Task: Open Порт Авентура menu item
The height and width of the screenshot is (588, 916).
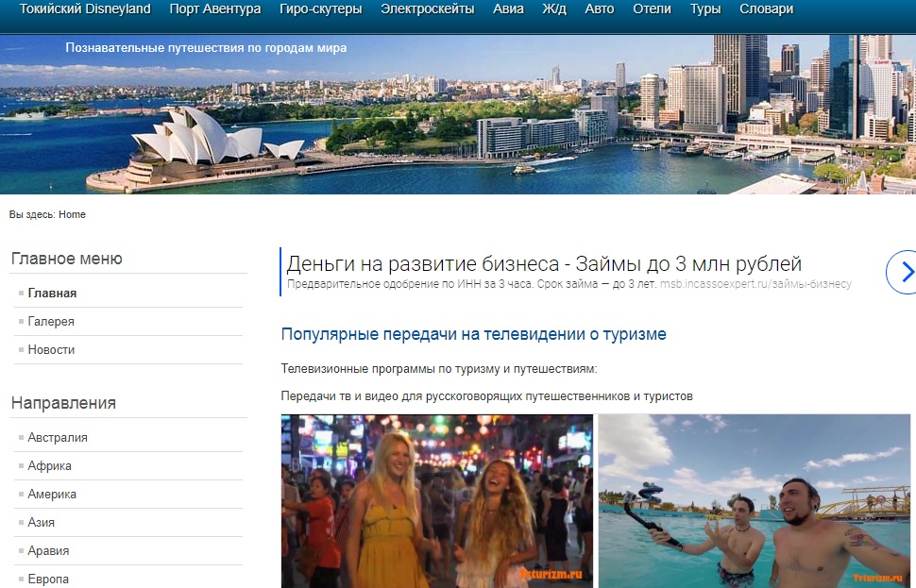Action: coord(215,8)
